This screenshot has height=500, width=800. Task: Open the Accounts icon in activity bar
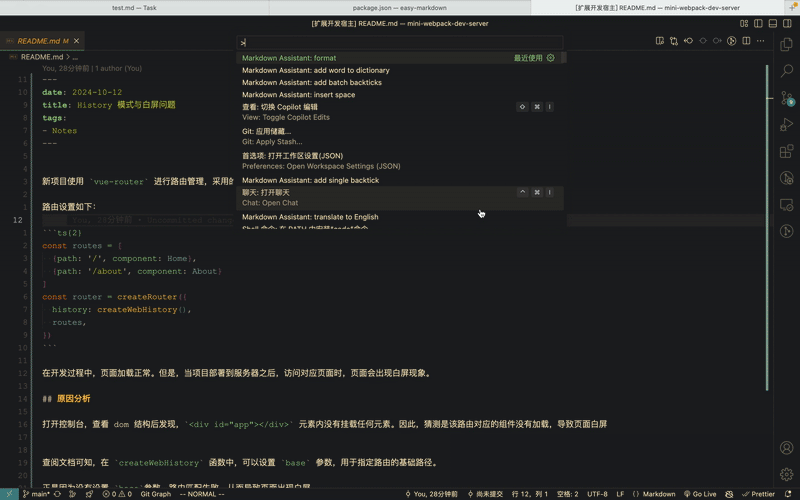pyautogui.click(x=786, y=447)
